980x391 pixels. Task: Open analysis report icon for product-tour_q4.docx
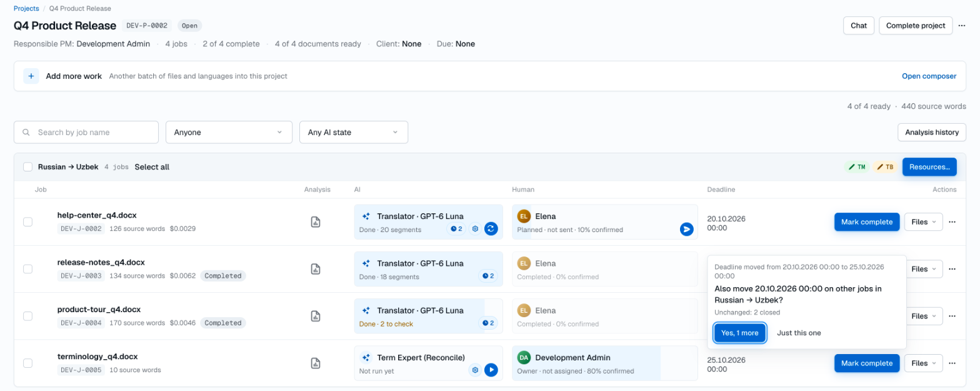tap(316, 316)
